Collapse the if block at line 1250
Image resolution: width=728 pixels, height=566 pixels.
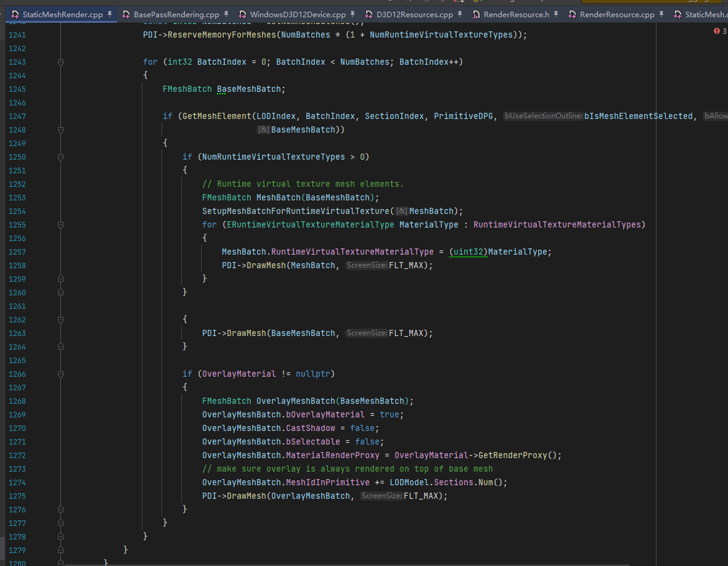tap(60, 157)
